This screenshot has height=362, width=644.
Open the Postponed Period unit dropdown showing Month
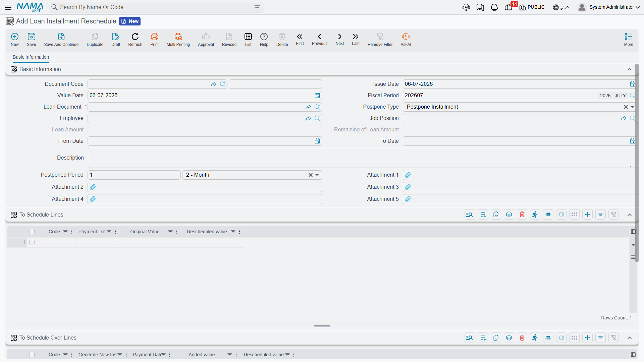pyautogui.click(x=317, y=175)
